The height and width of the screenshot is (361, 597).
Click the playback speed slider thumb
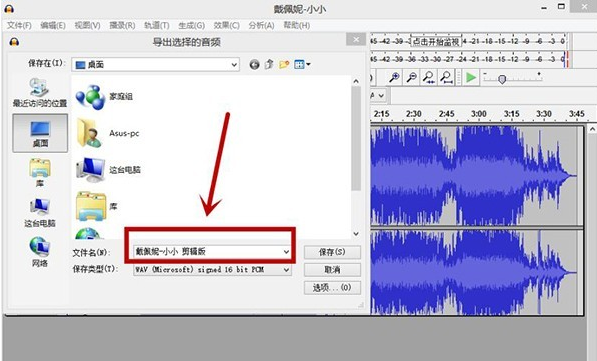[x=502, y=79]
